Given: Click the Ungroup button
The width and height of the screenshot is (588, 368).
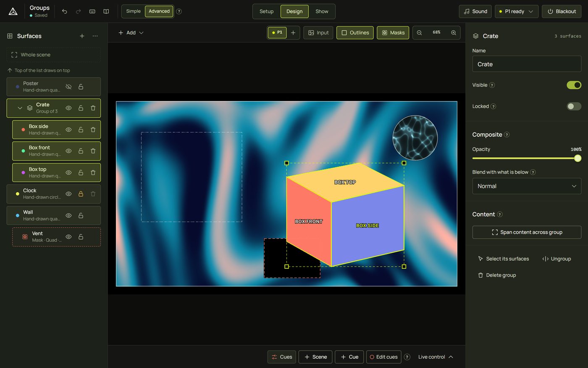Looking at the screenshot, I should (556, 259).
